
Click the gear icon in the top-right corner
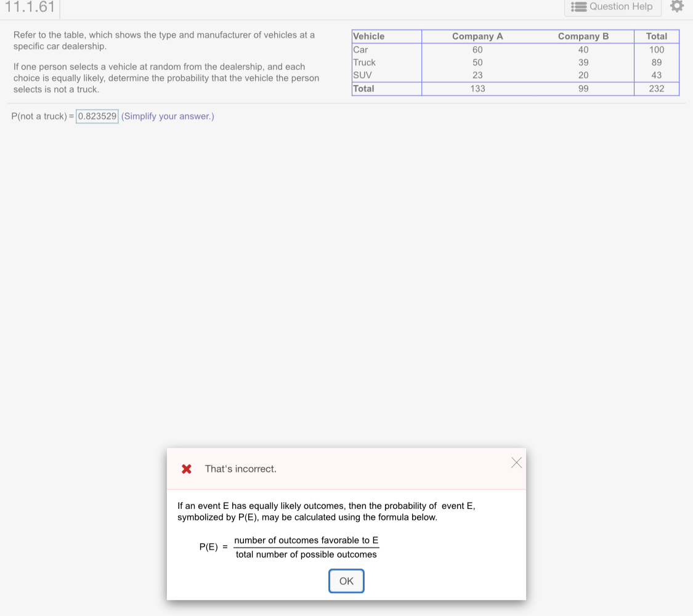click(676, 7)
